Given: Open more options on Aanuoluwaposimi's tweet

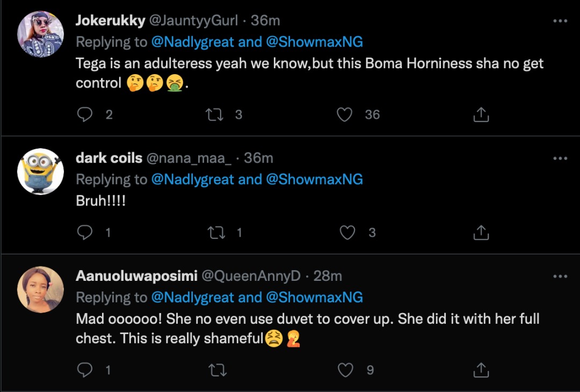Looking at the screenshot, I should [560, 276].
